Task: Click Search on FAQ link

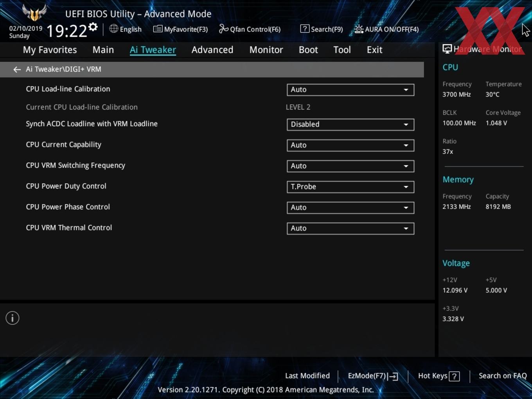Action: point(503,376)
